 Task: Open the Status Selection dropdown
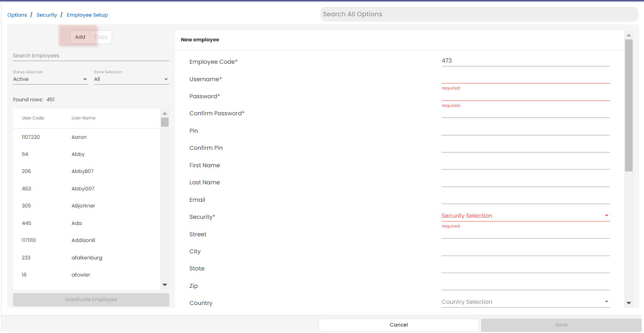tap(51, 79)
